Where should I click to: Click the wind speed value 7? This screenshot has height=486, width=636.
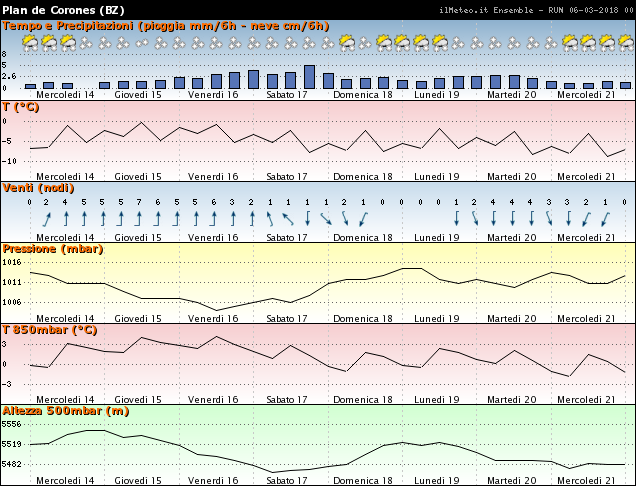(139, 202)
